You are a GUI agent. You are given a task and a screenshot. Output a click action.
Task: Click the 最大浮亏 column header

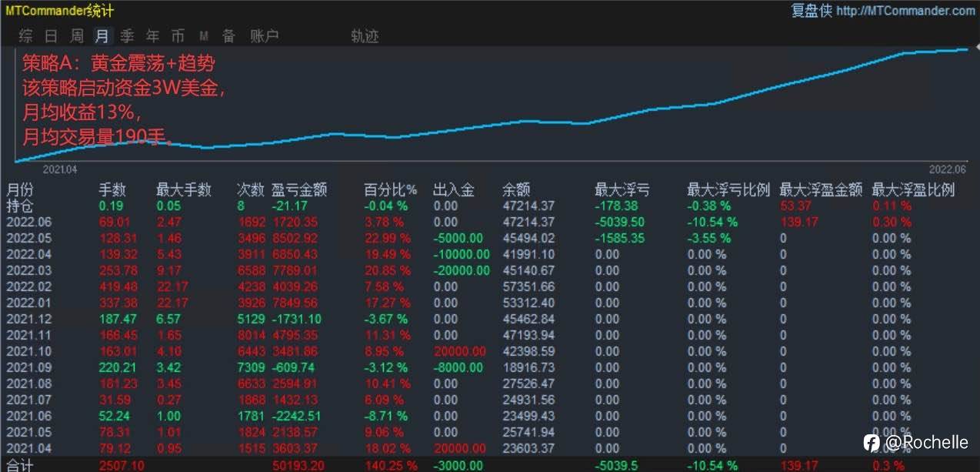click(x=622, y=189)
